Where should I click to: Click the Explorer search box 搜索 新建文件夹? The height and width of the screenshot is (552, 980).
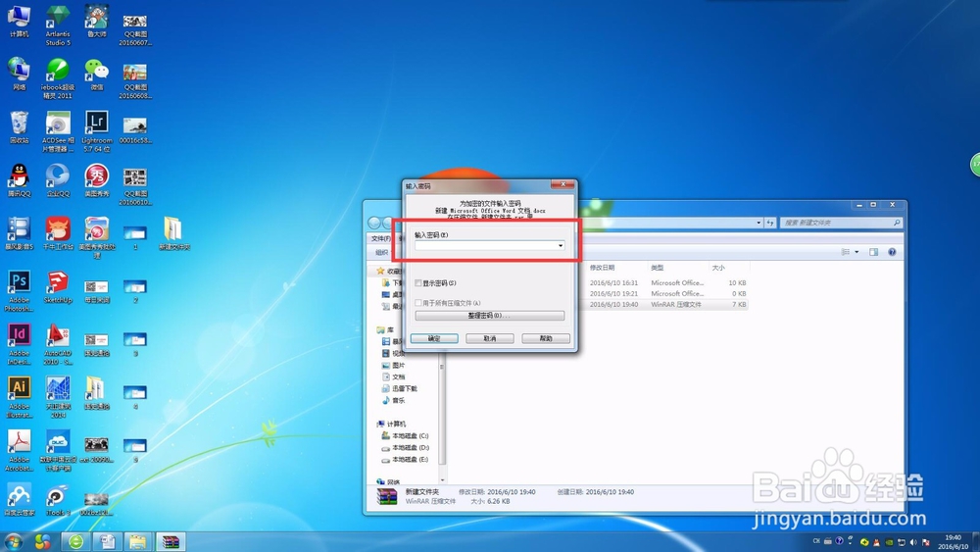[x=841, y=223]
